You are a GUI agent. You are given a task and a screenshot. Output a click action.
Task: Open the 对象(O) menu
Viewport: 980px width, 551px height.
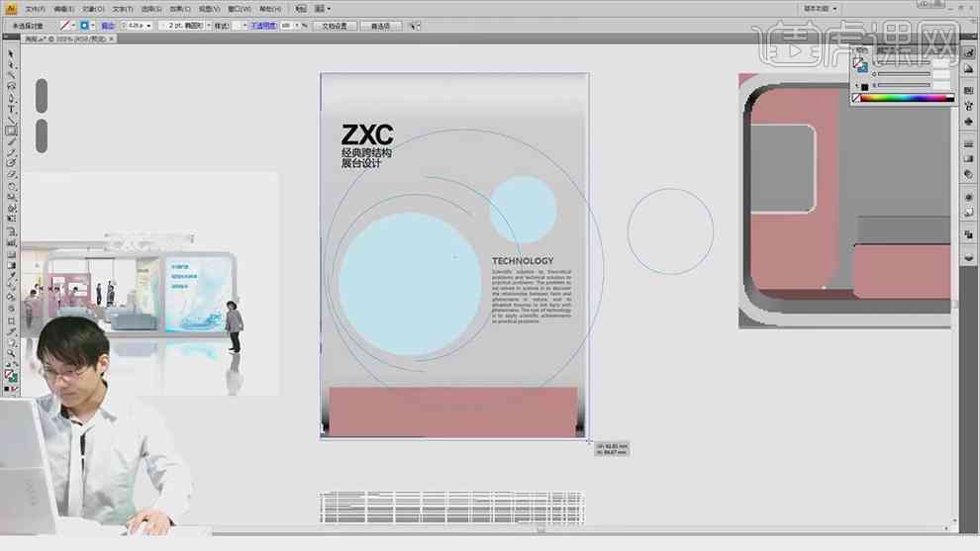click(x=93, y=9)
